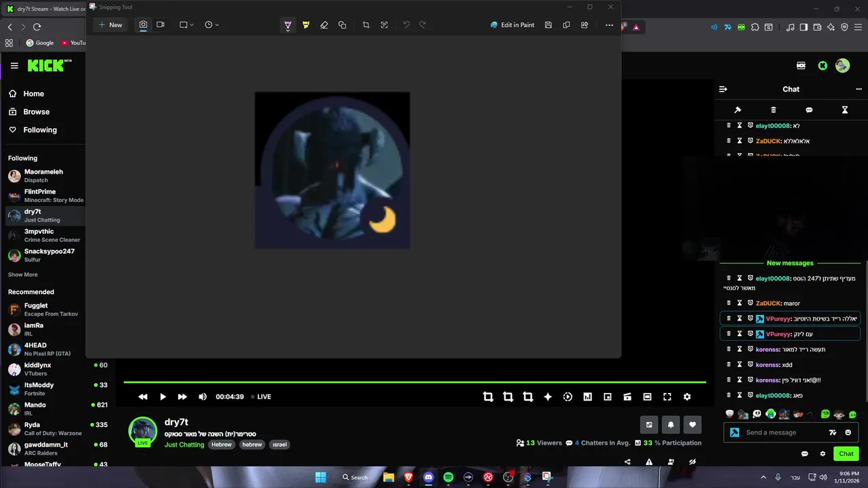
Task: Open the Just Chatting category link
Action: pos(184,445)
